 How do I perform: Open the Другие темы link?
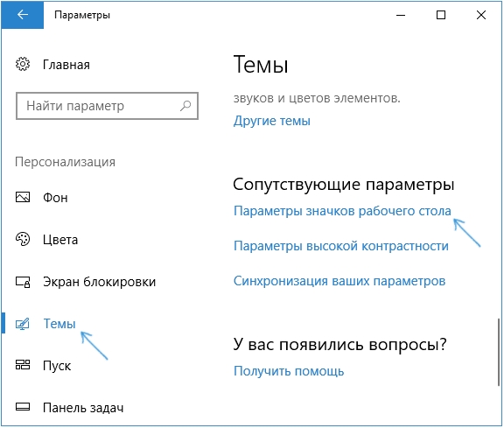tap(272, 121)
